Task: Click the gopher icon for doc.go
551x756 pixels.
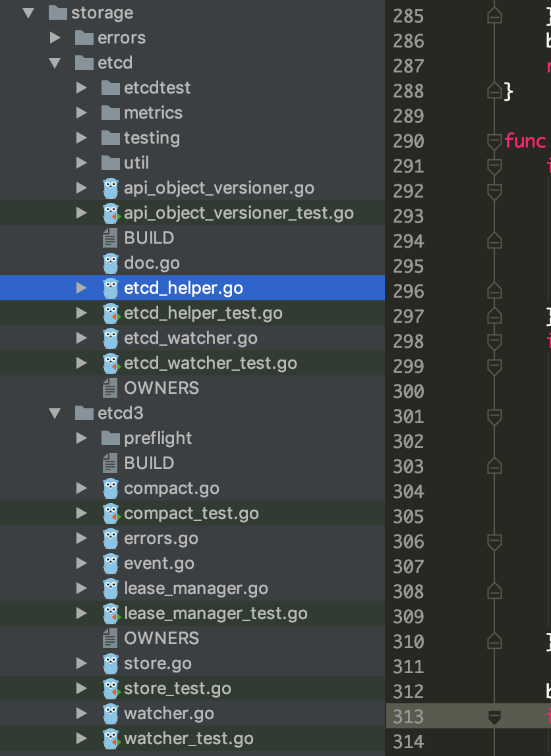Action: 111,263
